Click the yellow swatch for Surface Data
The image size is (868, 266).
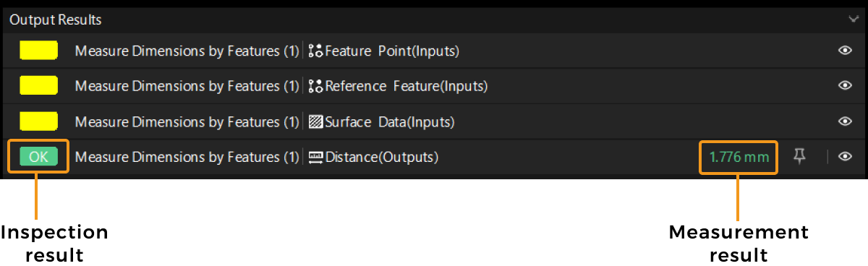38,121
